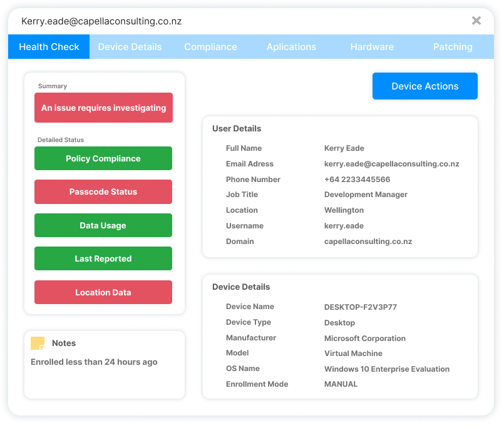504x428 pixels.
Task: Click the 'Job Title' field label
Action: point(242,195)
